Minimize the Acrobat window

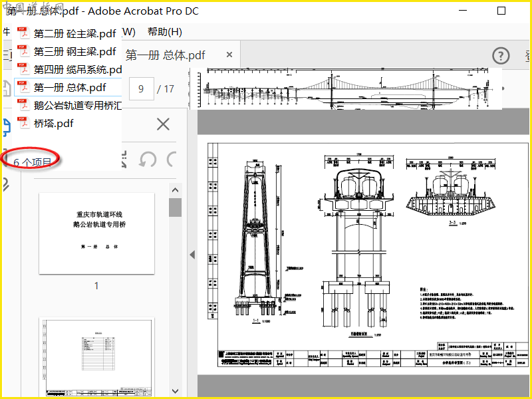pyautogui.click(x=463, y=11)
